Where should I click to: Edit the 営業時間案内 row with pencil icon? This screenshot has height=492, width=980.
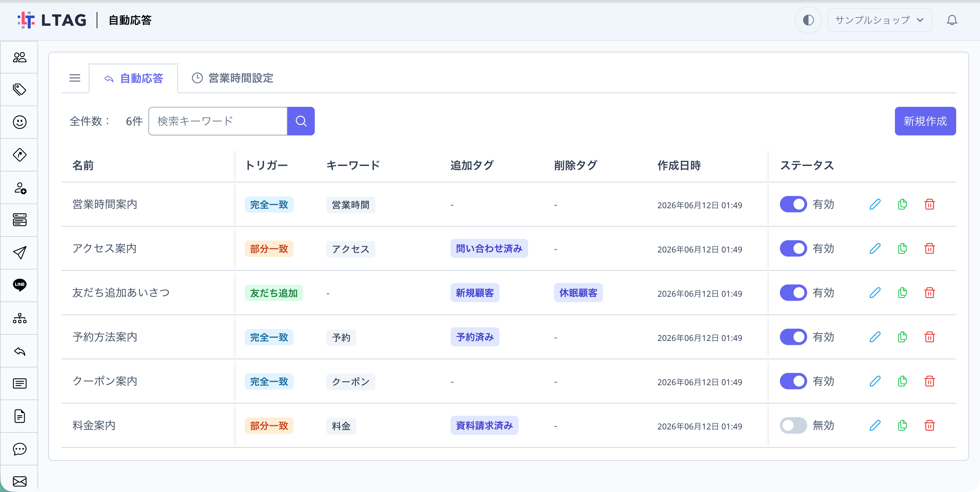coord(875,204)
